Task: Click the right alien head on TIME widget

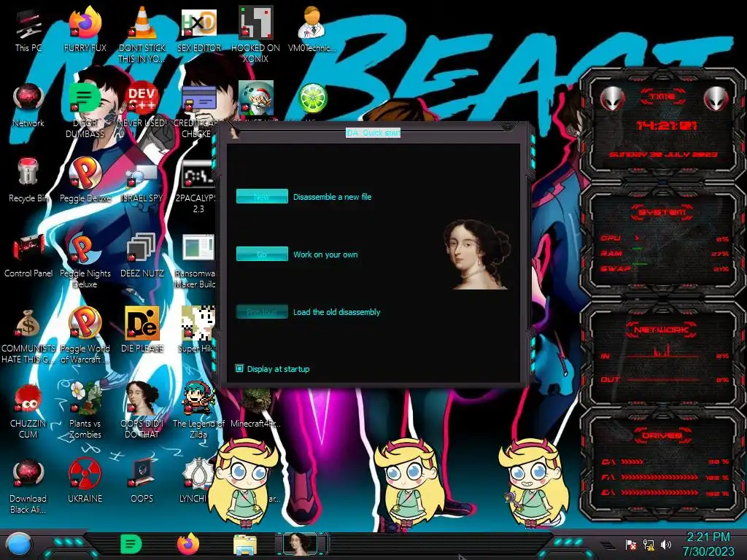Action: click(x=716, y=98)
